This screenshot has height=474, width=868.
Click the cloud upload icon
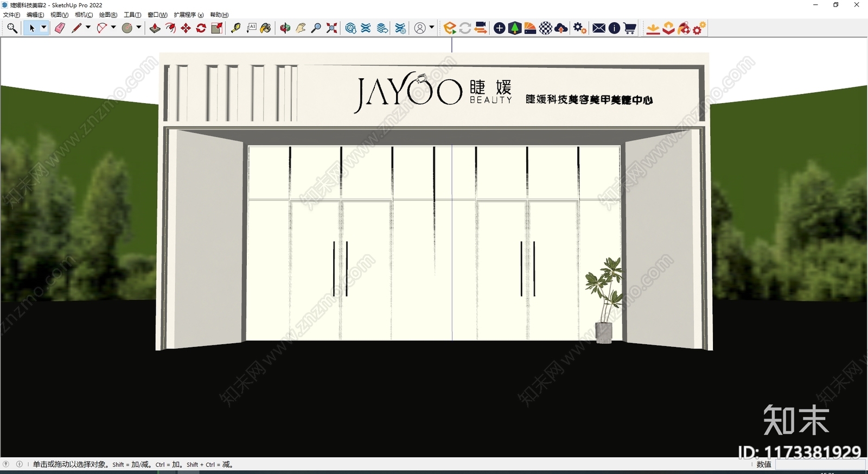(561, 28)
